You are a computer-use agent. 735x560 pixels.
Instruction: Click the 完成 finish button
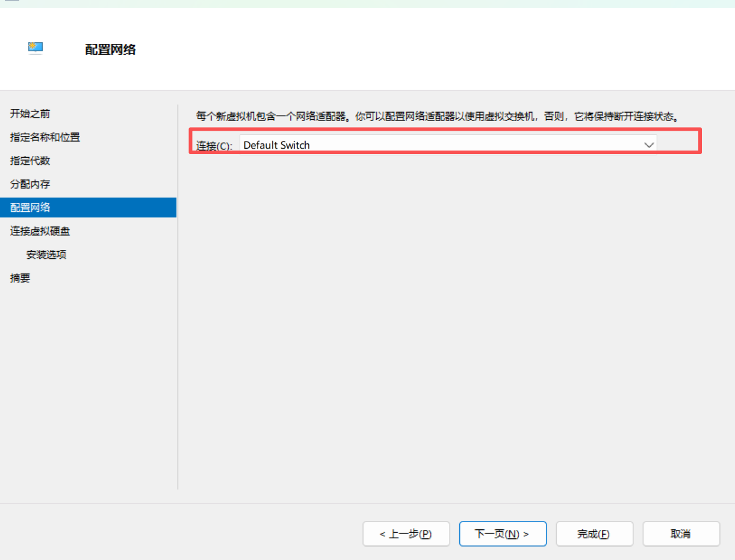tap(594, 534)
